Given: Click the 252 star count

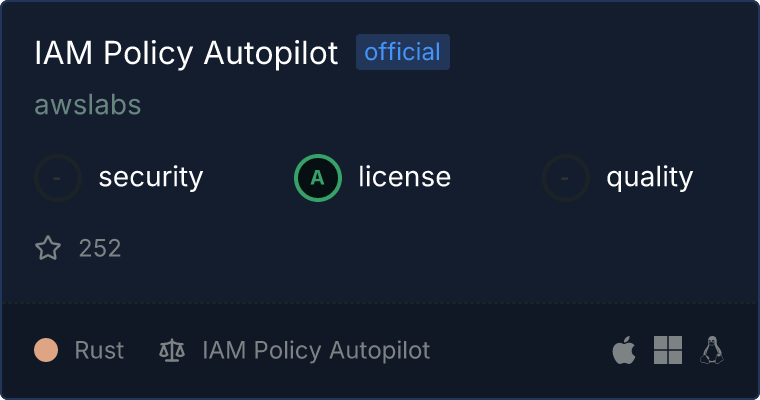Looking at the screenshot, I should tap(100, 248).
